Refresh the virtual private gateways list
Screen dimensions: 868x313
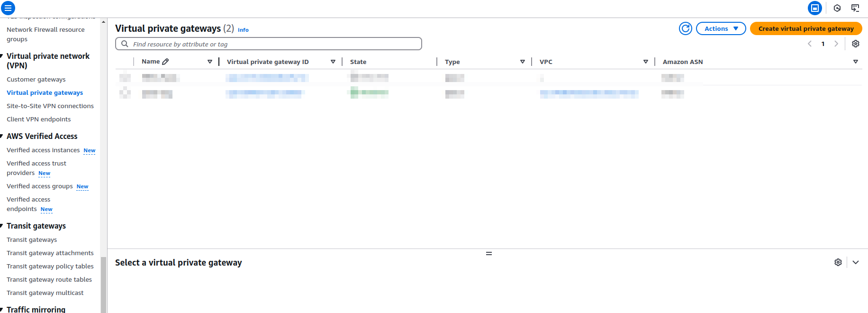pos(686,28)
